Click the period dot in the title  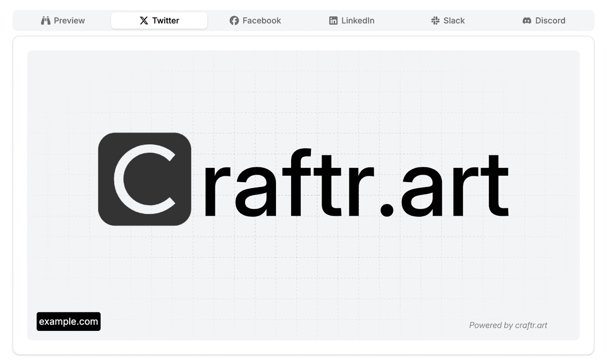click(387, 210)
